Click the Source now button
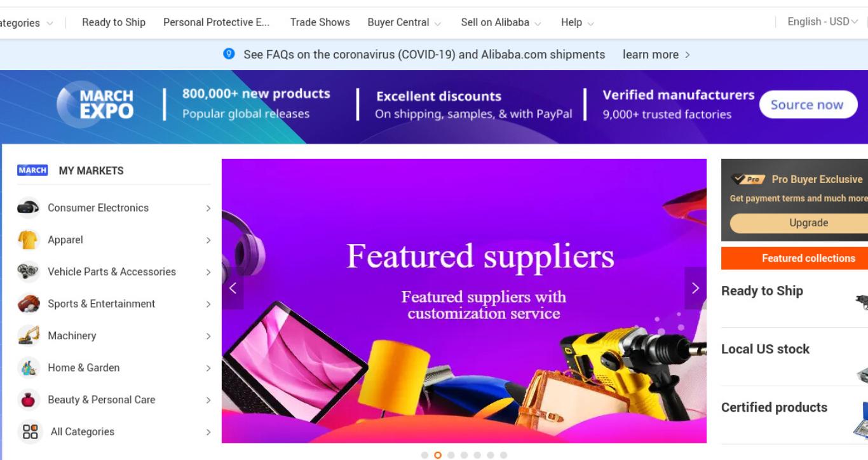The image size is (868, 460). 808,105
